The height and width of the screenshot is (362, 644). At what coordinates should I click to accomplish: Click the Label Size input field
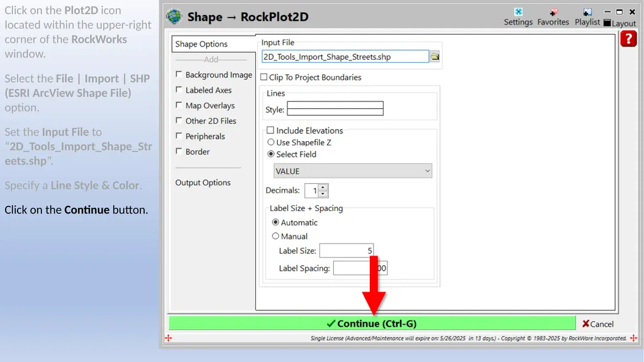click(347, 251)
